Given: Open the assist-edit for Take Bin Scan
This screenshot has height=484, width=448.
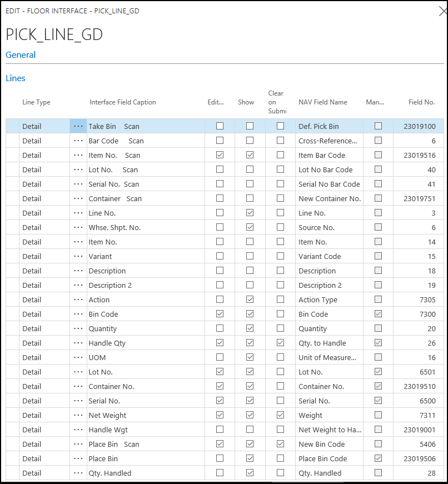Looking at the screenshot, I should (x=77, y=126).
